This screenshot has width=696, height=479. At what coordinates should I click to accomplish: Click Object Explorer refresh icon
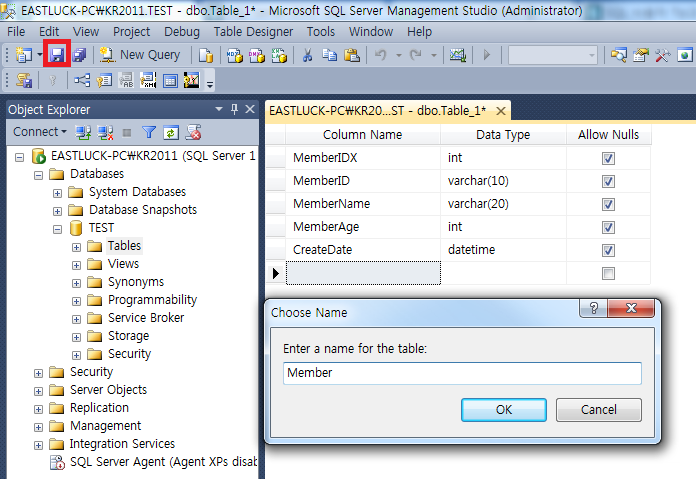click(x=171, y=132)
